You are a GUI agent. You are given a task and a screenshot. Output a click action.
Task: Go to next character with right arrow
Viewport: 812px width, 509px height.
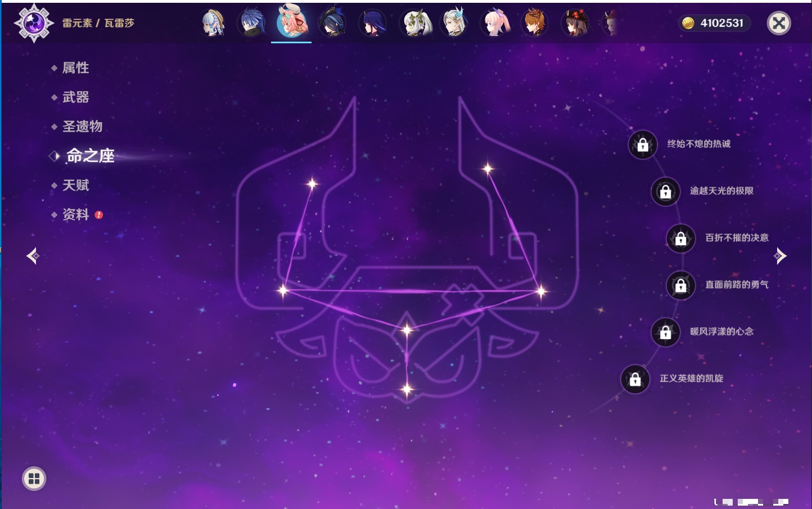[780, 256]
